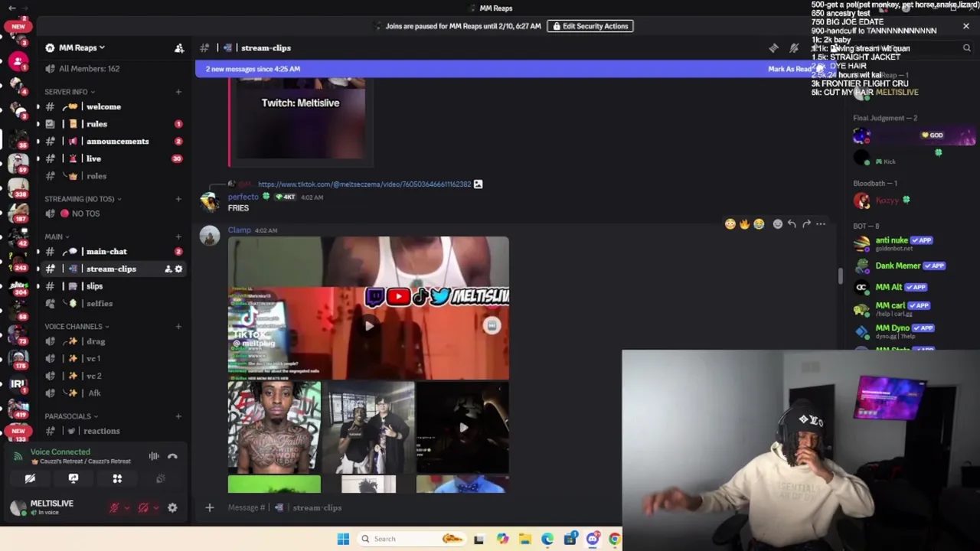This screenshot has width=980, height=551.
Task: Create channel in SERVER INFO category
Action: pyautogui.click(x=178, y=92)
